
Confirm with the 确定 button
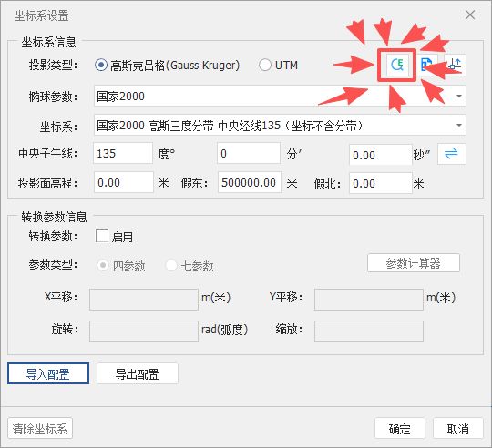[399, 428]
